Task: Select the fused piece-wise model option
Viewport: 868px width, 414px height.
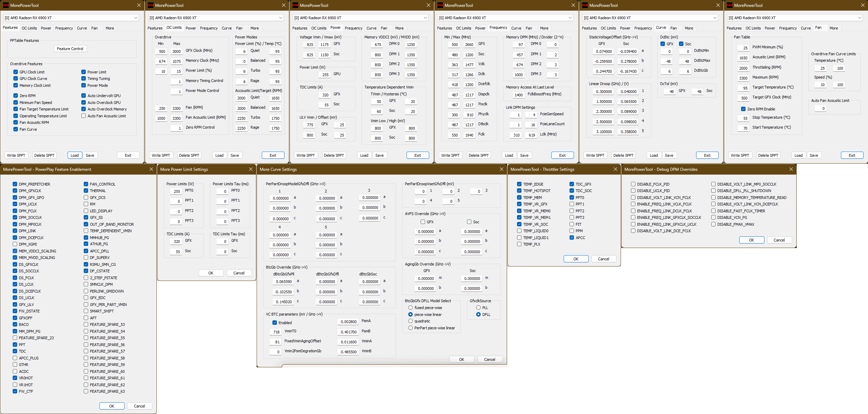Action: [410, 308]
